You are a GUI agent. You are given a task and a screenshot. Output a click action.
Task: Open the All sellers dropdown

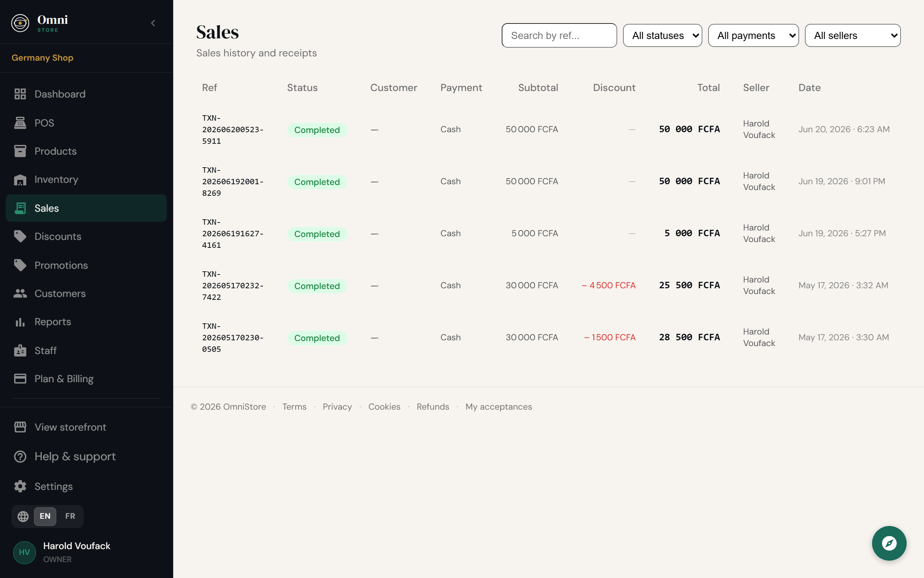tap(853, 35)
